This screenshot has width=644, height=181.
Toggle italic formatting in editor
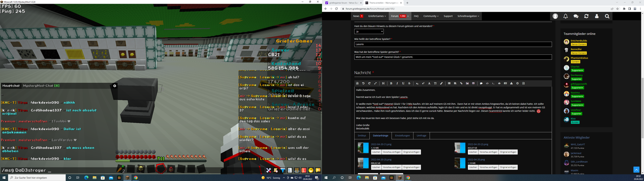[x=397, y=83]
